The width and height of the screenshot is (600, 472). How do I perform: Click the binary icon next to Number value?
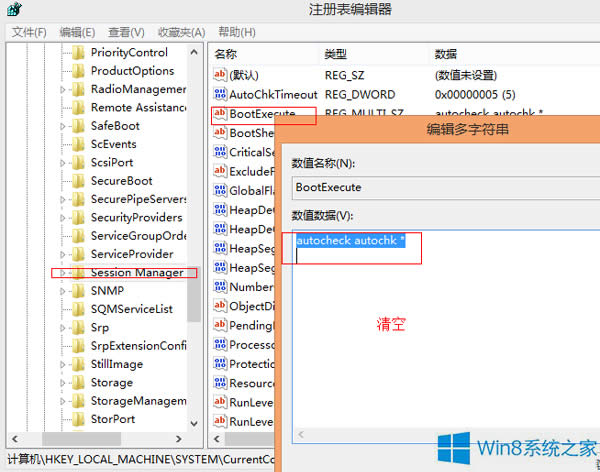(220, 286)
